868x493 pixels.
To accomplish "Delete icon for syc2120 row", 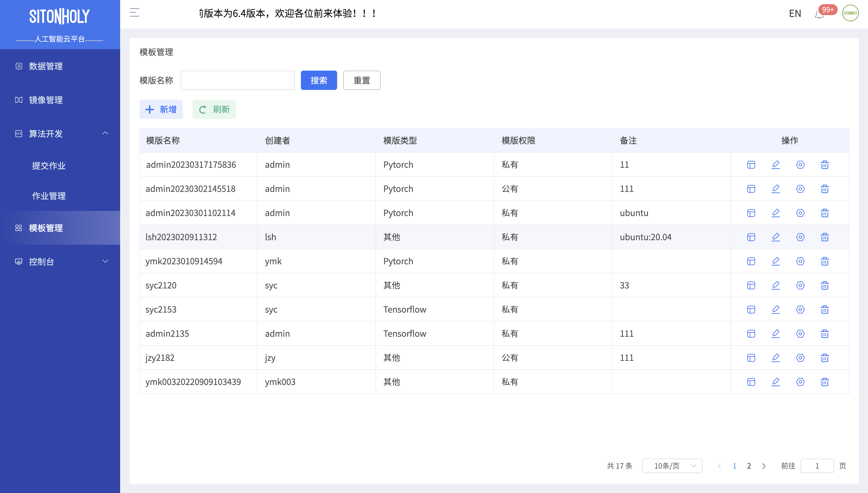I will click(825, 285).
